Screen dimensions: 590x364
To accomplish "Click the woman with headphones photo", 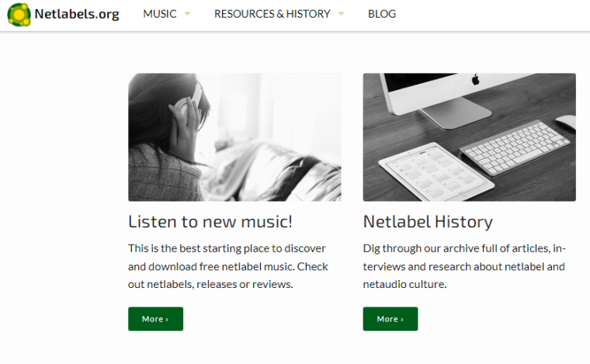I will pyautogui.click(x=234, y=137).
